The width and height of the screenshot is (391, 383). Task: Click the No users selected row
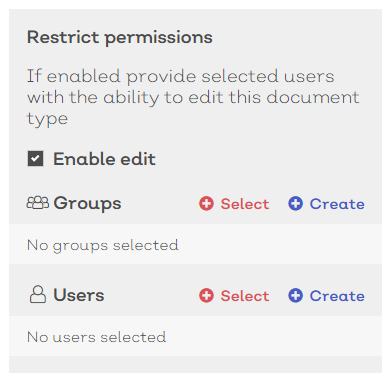[195, 336]
